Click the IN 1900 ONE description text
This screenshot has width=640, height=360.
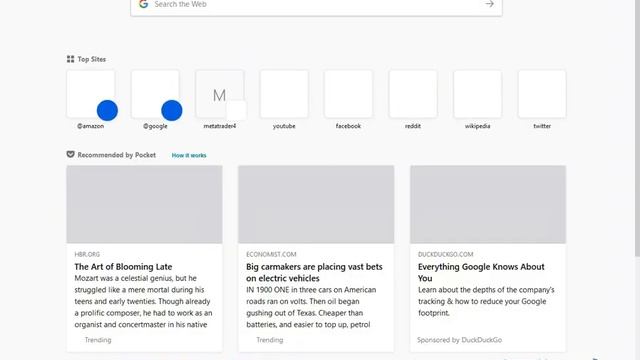(x=311, y=307)
